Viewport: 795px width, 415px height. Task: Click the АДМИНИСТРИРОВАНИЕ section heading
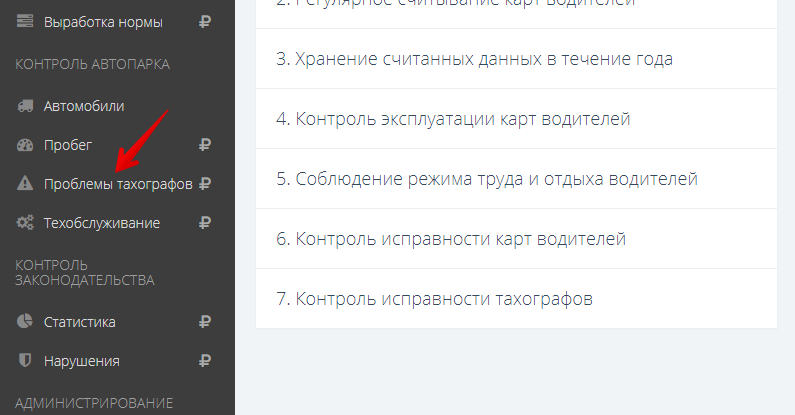94,403
